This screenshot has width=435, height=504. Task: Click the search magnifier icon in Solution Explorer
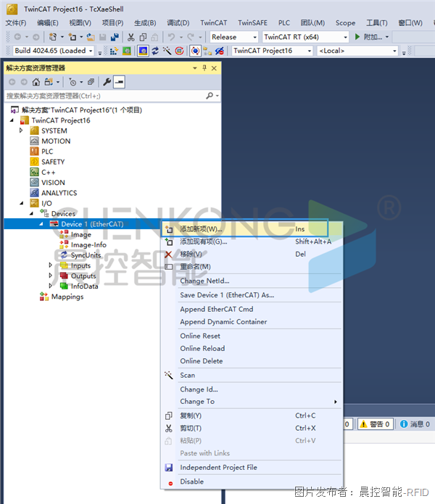coord(210,96)
